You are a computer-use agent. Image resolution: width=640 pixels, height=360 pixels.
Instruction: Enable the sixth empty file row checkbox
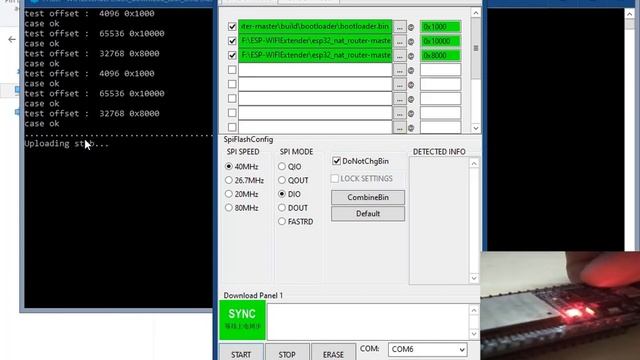[x=232, y=98]
